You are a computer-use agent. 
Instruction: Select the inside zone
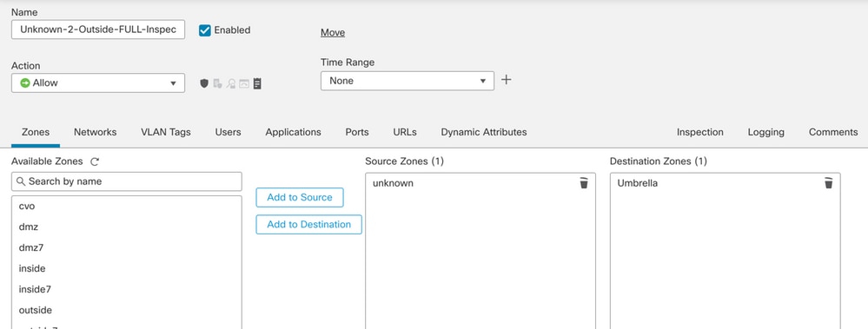[127, 269]
